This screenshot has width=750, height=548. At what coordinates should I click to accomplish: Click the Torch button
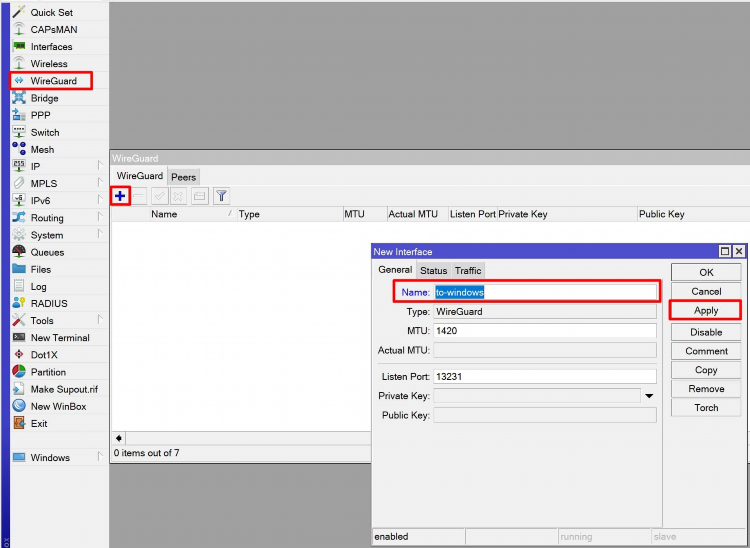point(706,408)
